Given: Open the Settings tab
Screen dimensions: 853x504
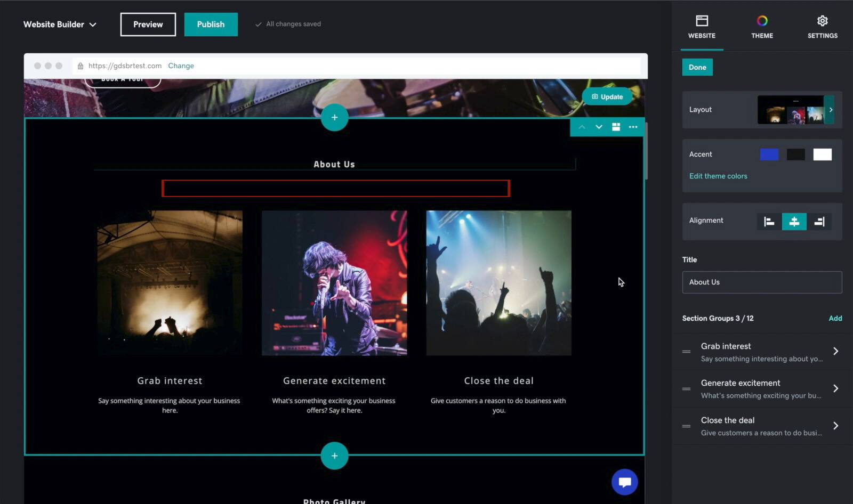Looking at the screenshot, I should point(822,27).
